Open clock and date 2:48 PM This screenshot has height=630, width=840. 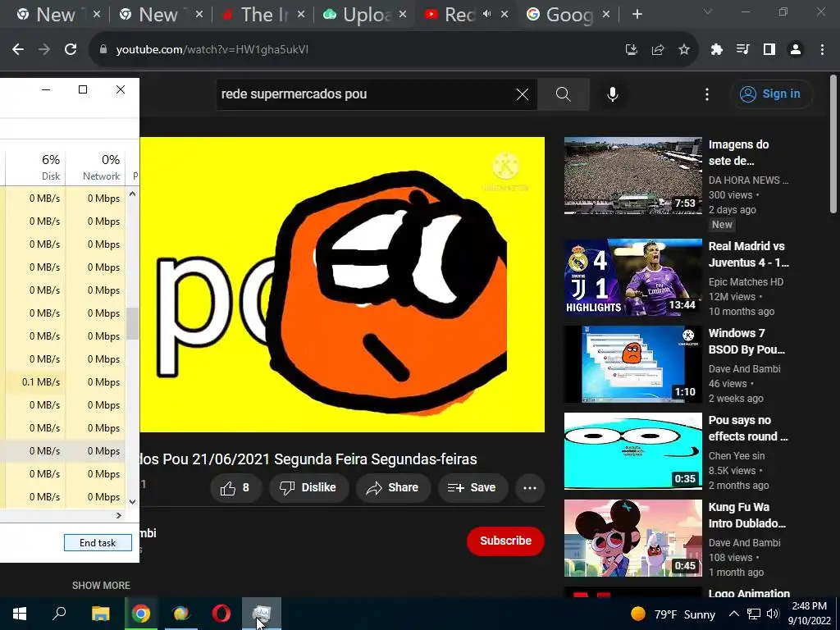click(809, 614)
